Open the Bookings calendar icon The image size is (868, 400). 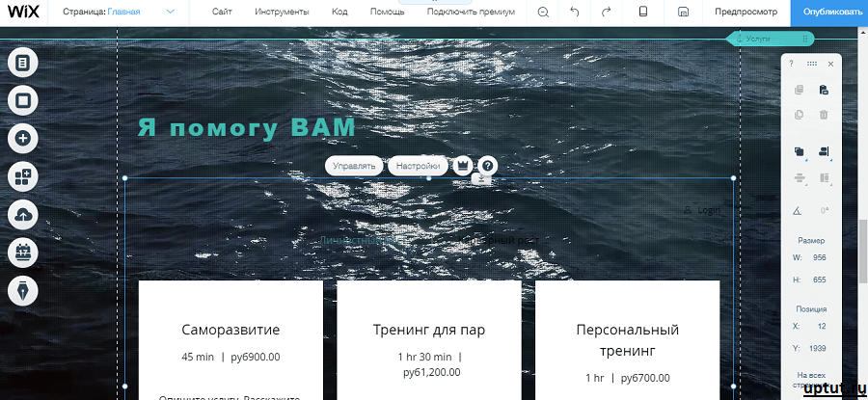[23, 253]
